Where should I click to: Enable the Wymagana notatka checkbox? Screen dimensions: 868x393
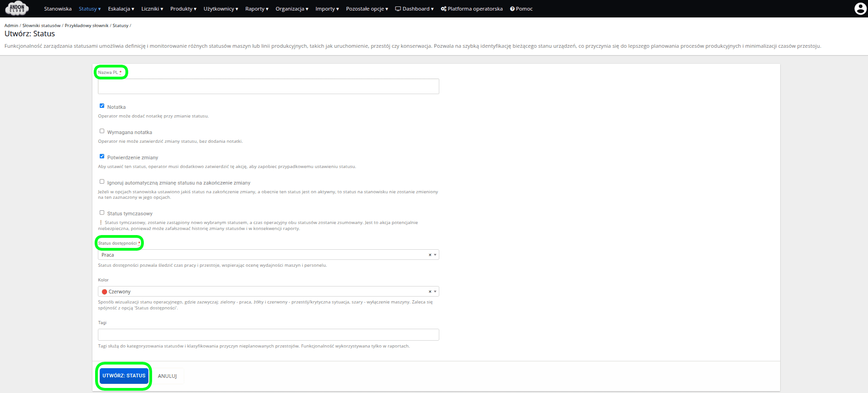click(102, 131)
